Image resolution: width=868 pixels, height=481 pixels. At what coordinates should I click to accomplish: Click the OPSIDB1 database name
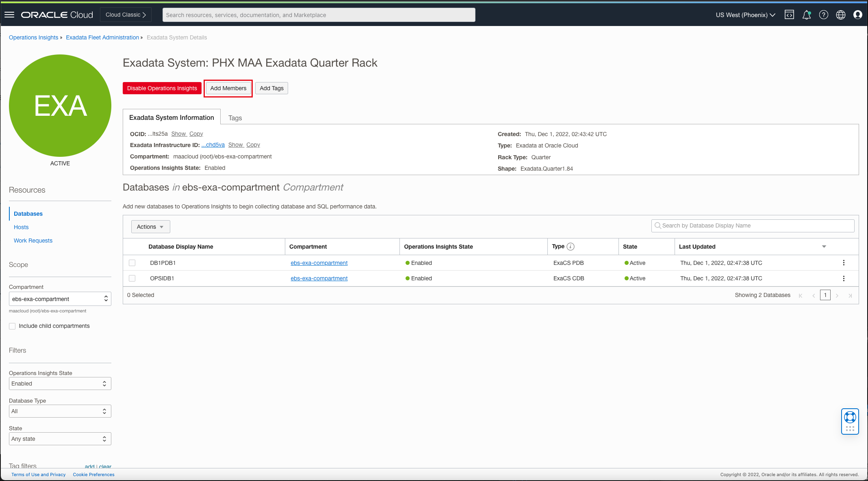pos(162,278)
